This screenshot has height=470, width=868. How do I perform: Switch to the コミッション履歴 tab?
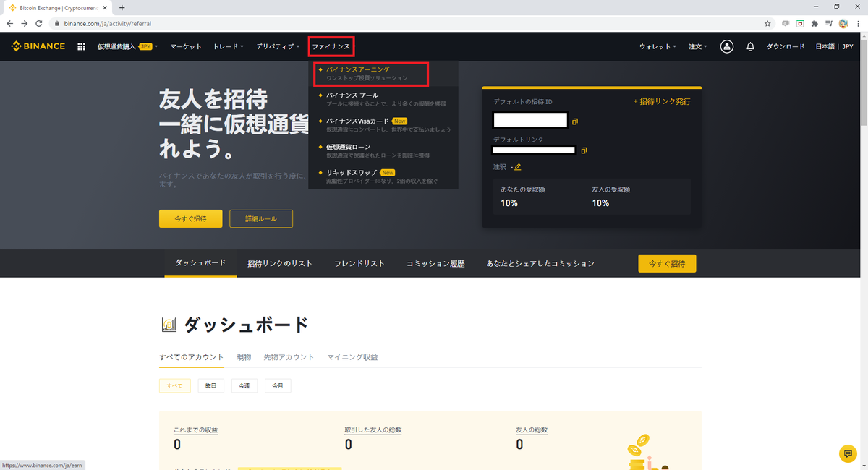[x=435, y=263]
